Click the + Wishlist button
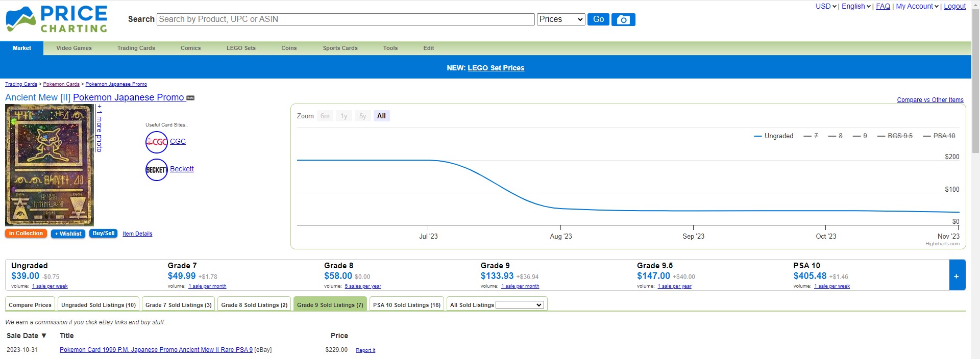This screenshot has height=359, width=980. pyautogui.click(x=68, y=234)
